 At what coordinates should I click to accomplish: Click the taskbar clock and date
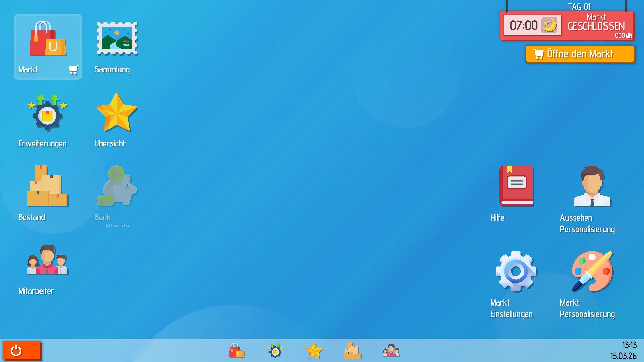pyautogui.click(x=625, y=350)
